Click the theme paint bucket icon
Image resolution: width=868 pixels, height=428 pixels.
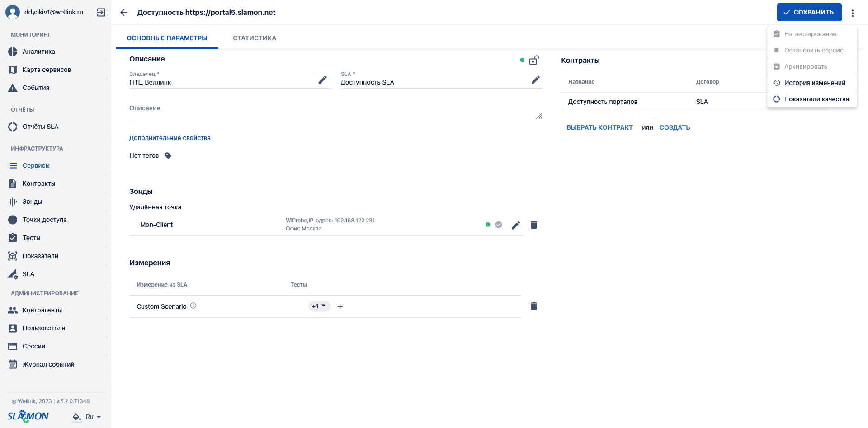point(77,417)
